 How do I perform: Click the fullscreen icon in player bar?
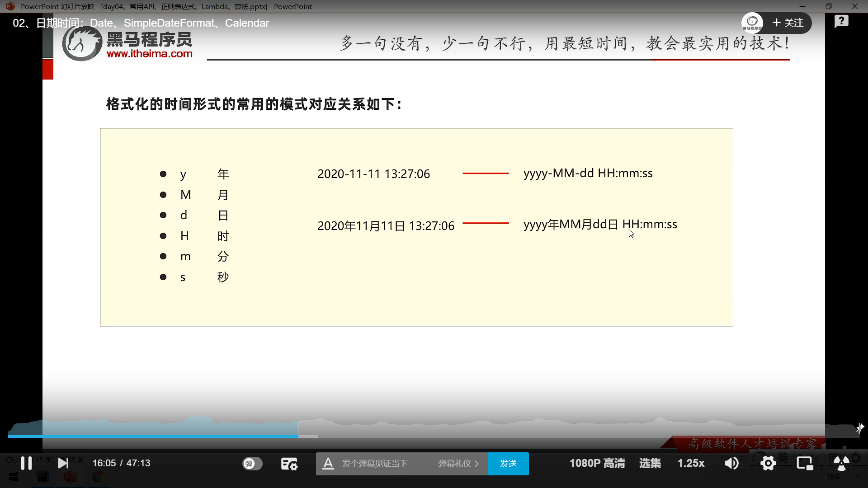point(841,463)
